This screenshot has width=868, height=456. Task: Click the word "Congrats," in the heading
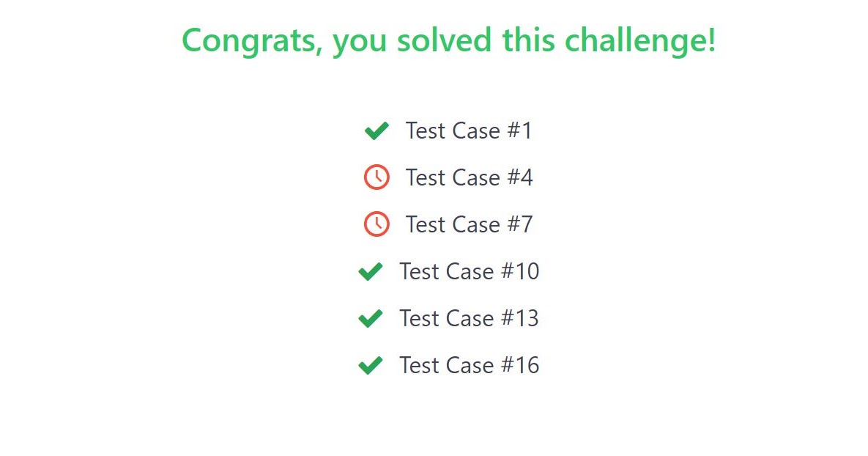253,42
